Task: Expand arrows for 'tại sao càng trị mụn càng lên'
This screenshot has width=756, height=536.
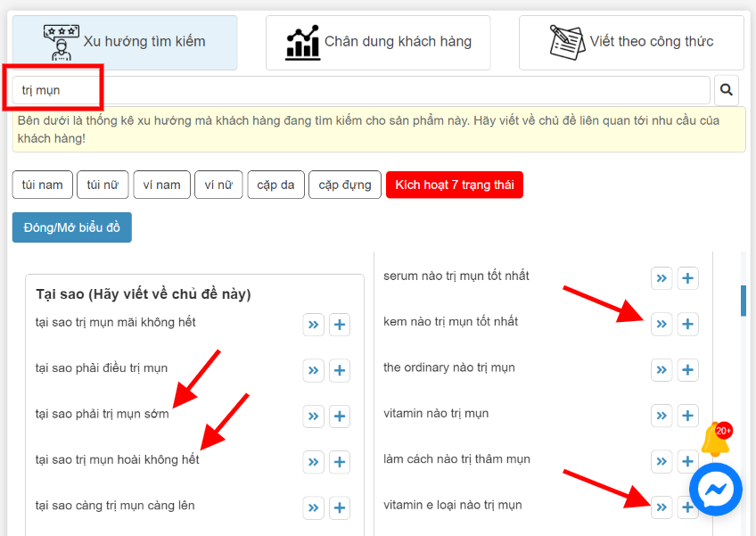Action: coord(314,508)
